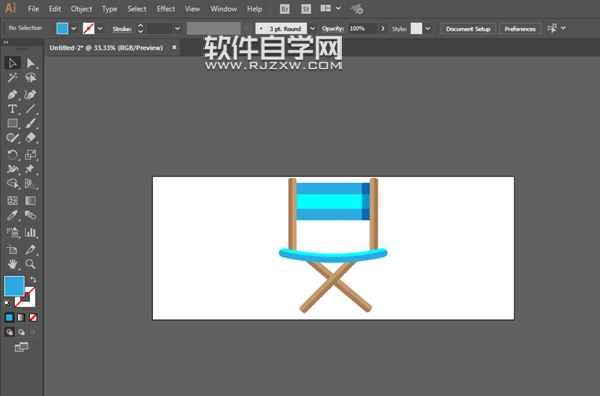Enable Draw Normal mode

click(x=9, y=332)
